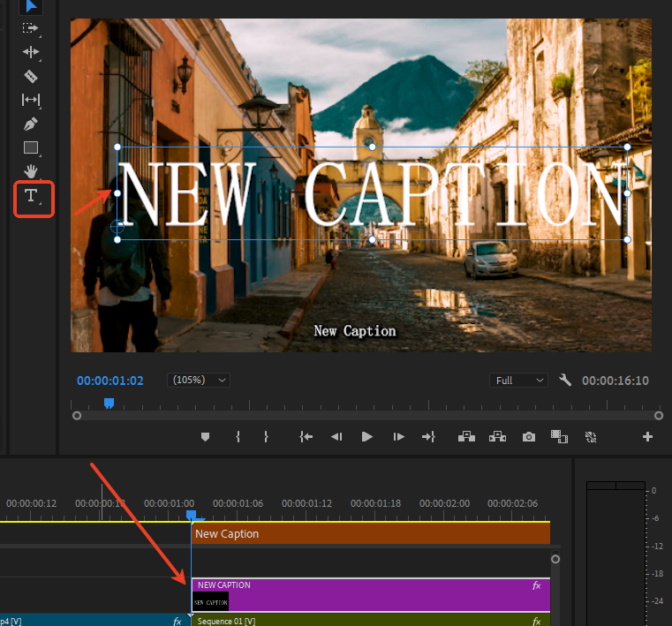Click the duration timecode 00:00:16:10
This screenshot has width=672, height=626.
click(x=615, y=381)
